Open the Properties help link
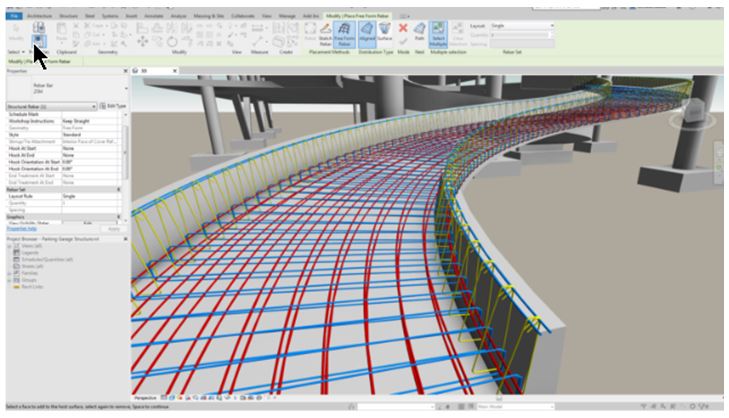Viewport: 729px width, 418px height. pyautogui.click(x=21, y=229)
